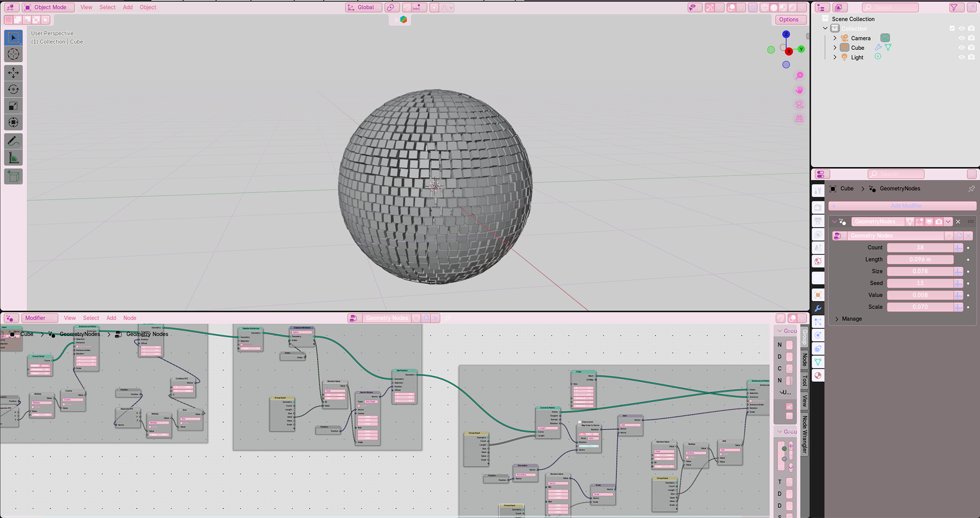
Task: Select the Transform tool
Action: (14, 122)
